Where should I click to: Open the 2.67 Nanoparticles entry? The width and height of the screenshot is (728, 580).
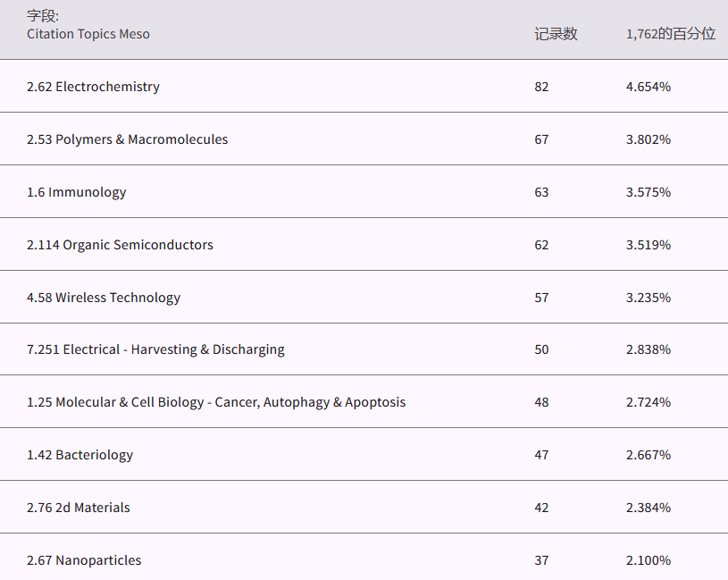click(84, 560)
